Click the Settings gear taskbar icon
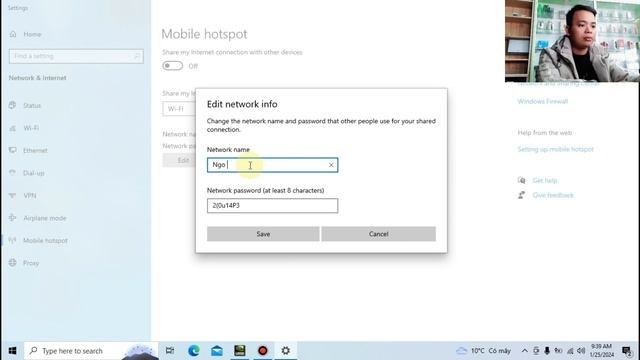The height and width of the screenshot is (360, 640). click(286, 351)
